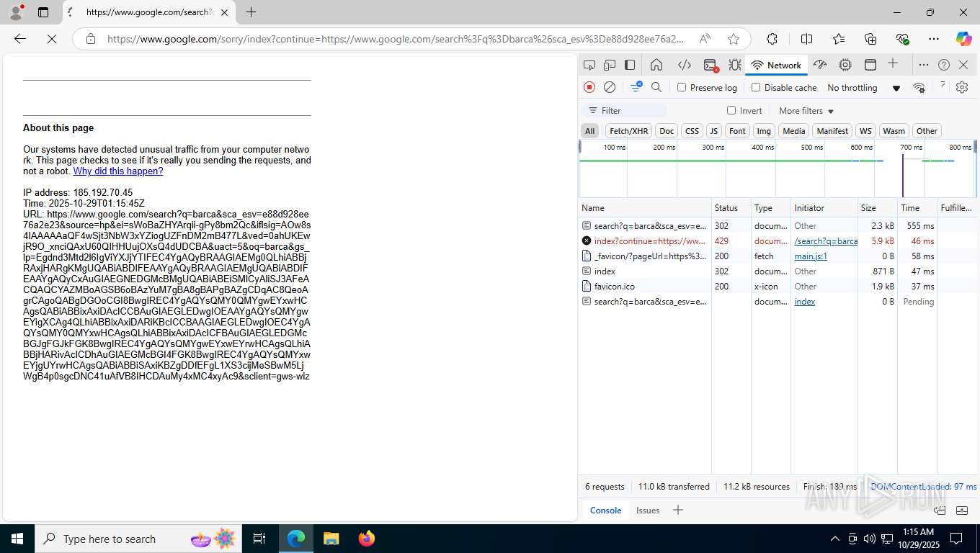
Task: Sort requests by Status column
Action: pyautogui.click(x=731, y=207)
